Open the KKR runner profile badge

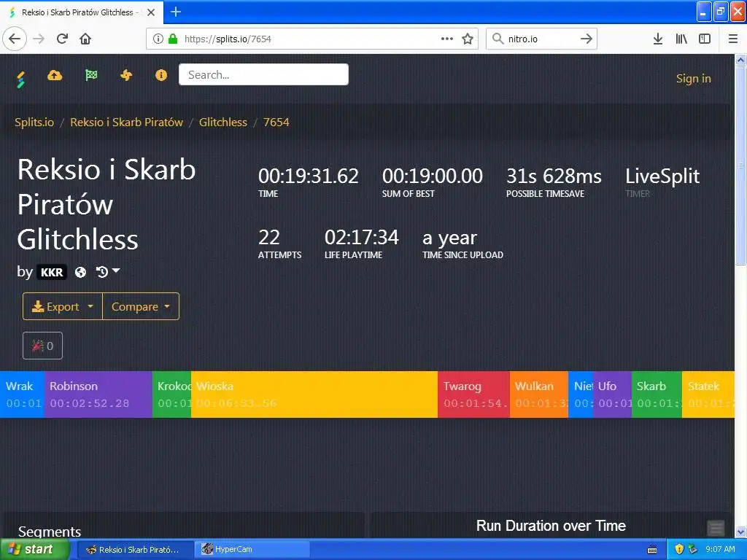[52, 272]
